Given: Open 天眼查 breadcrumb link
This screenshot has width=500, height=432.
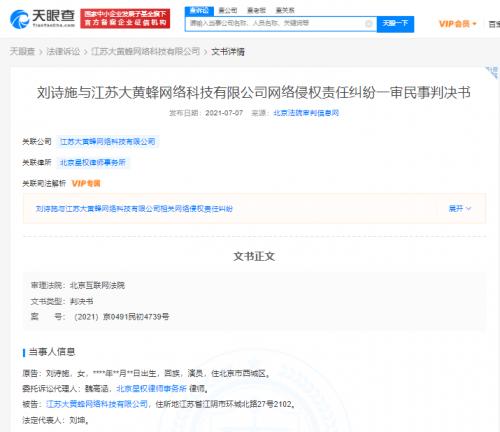Looking at the screenshot, I should click(x=22, y=52).
